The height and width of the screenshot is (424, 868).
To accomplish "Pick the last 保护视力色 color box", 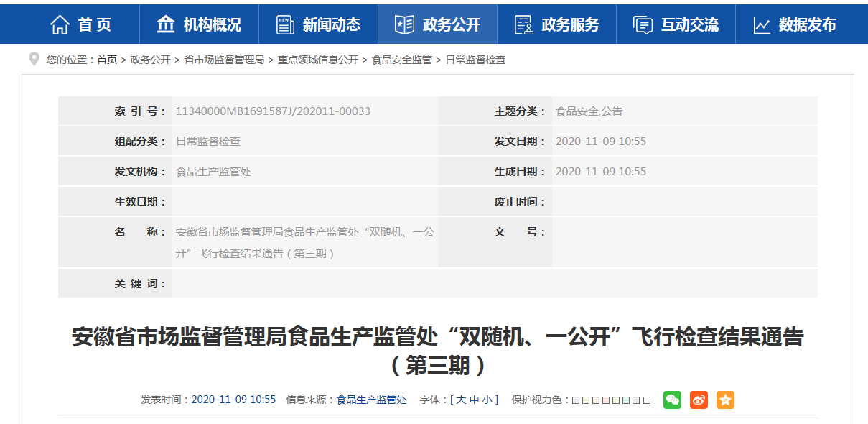I will 647,400.
